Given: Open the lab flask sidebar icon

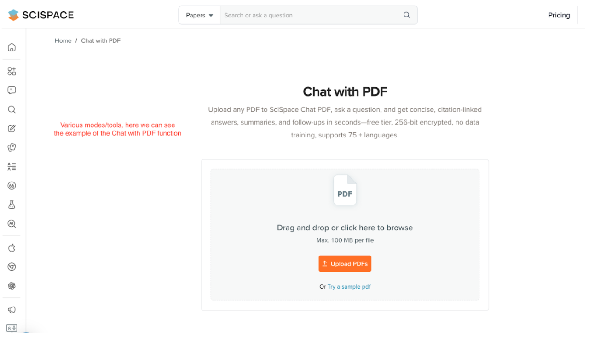Looking at the screenshot, I should click(12, 205).
